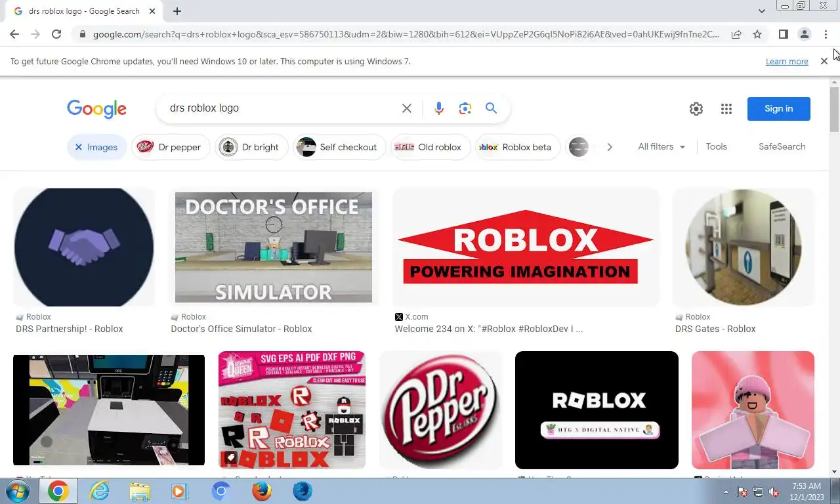Open black Roblox digital native image
This screenshot has height=504, width=840.
(597, 410)
